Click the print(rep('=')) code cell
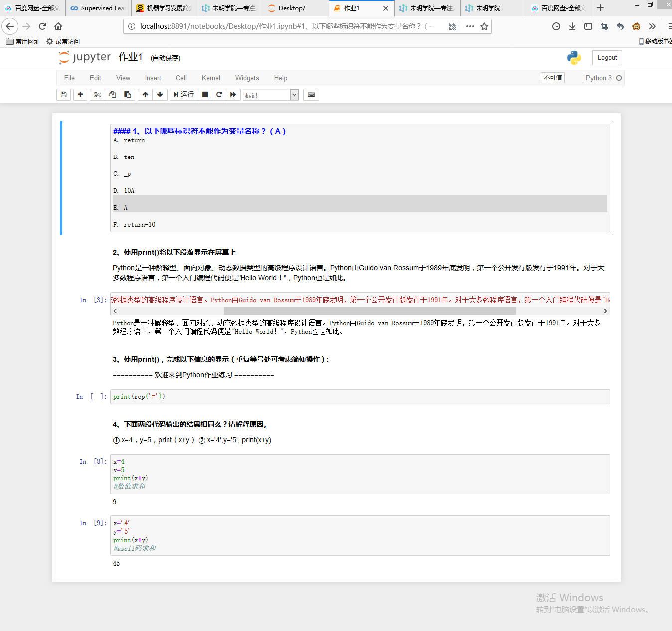Screen dimensions: 672x631 click(360, 397)
